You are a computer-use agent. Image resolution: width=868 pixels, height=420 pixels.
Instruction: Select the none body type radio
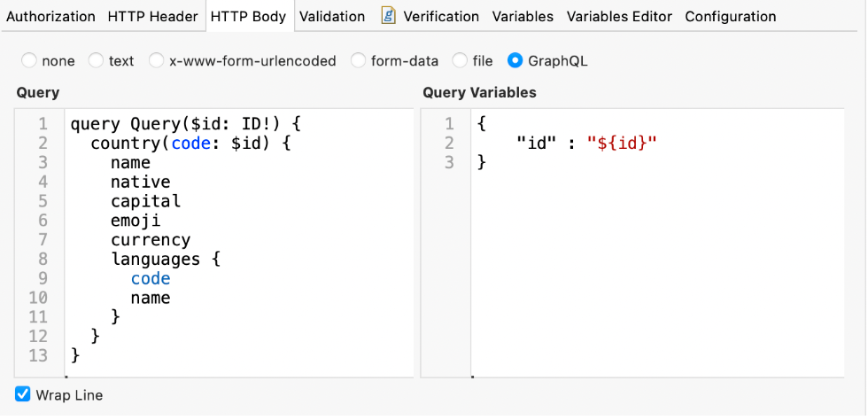pos(28,60)
